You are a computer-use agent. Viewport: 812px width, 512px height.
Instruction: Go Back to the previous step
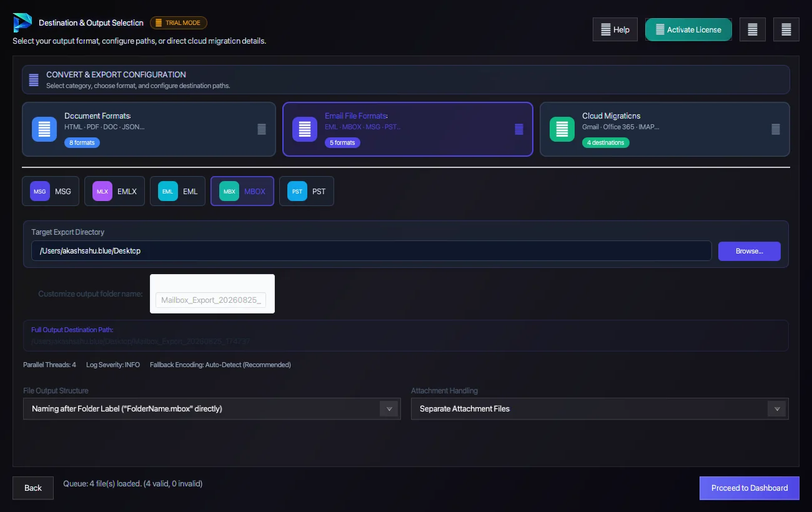(x=33, y=488)
